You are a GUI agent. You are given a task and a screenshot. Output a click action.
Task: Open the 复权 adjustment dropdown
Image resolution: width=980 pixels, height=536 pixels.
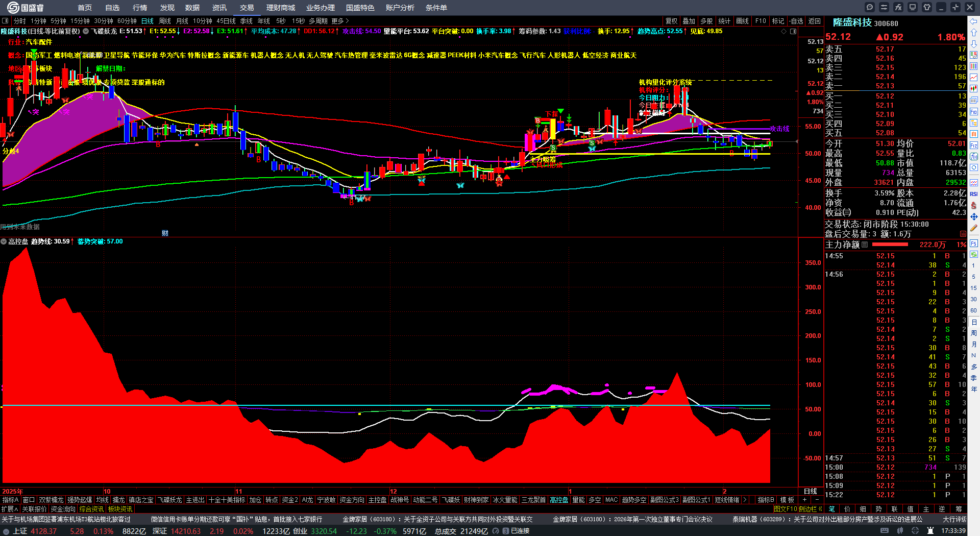(672, 21)
